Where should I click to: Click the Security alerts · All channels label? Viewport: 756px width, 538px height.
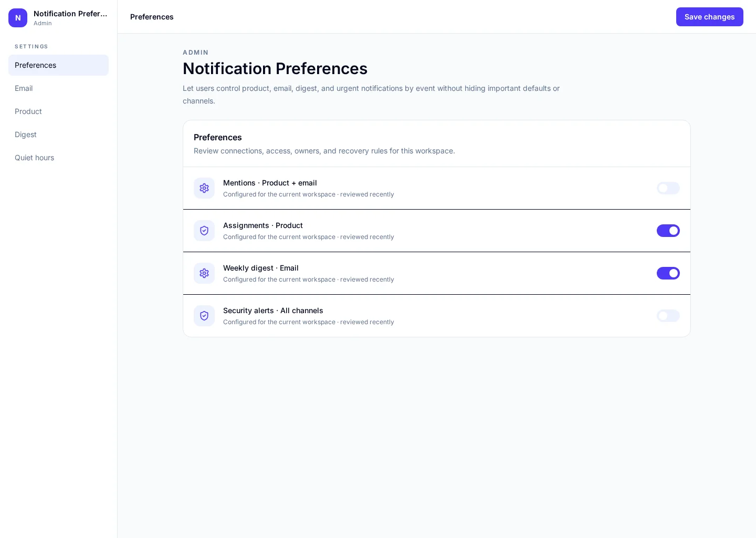pyautogui.click(x=273, y=311)
